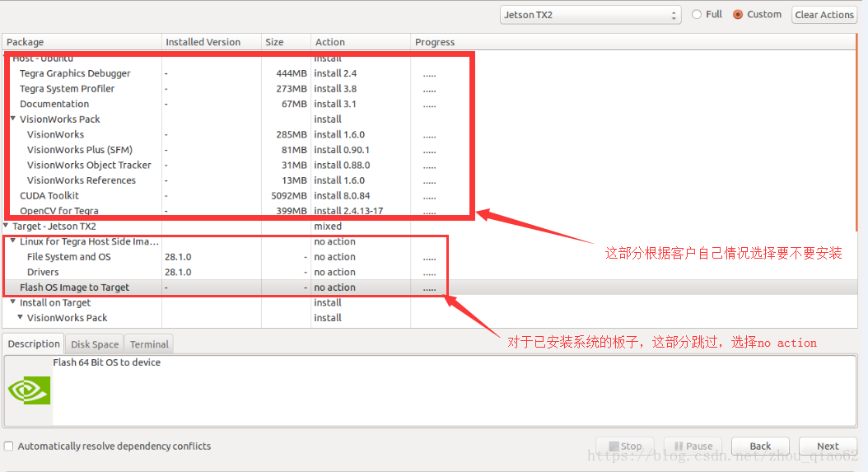Switch to the Terminal tab
Image resolution: width=868 pixels, height=472 pixels.
149,344
